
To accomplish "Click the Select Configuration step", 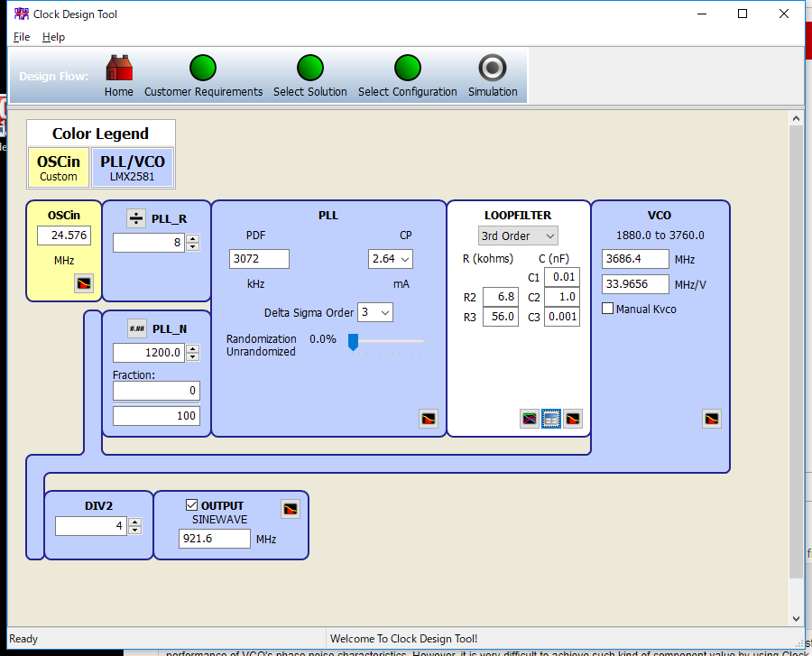I will (x=408, y=67).
